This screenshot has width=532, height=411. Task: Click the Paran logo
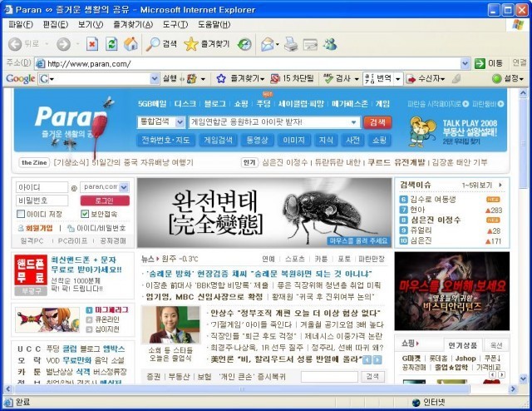pyautogui.click(x=70, y=117)
